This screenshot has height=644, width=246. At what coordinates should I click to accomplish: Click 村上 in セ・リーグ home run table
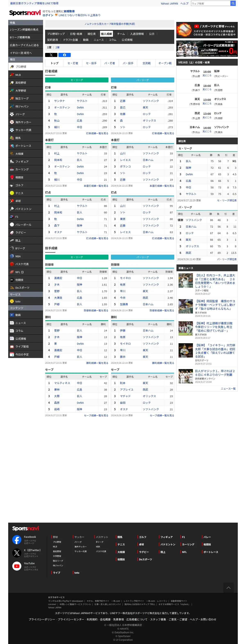coord(57,154)
